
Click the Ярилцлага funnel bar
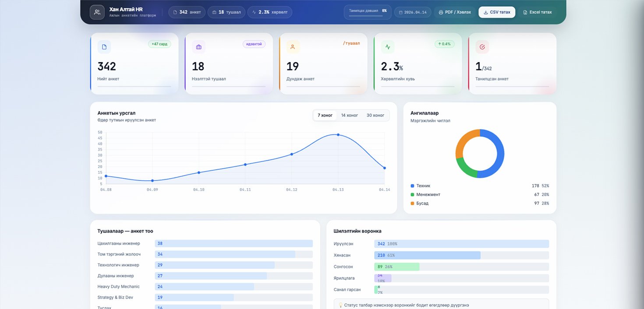tap(383, 278)
